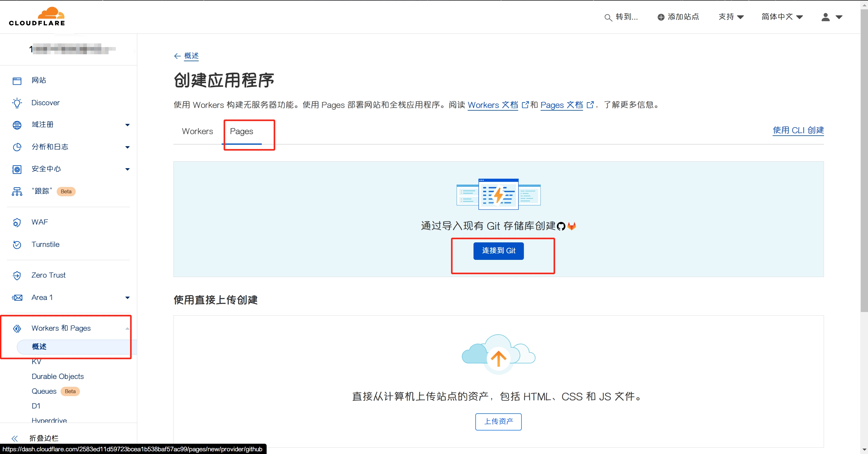Expand the 域注册 menu arrow
This screenshot has height=454, width=868.
(x=127, y=125)
